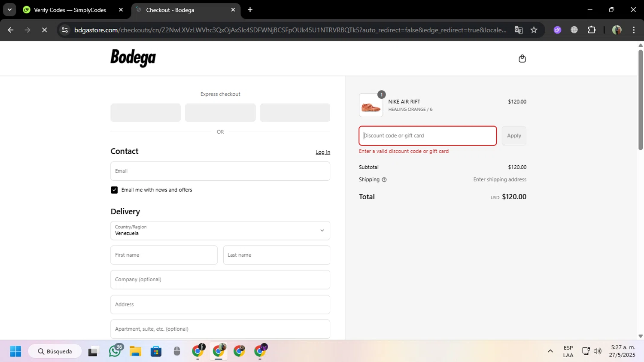644x362 pixels.
Task: Open site information icon in address bar
Action: pyautogui.click(x=65, y=30)
